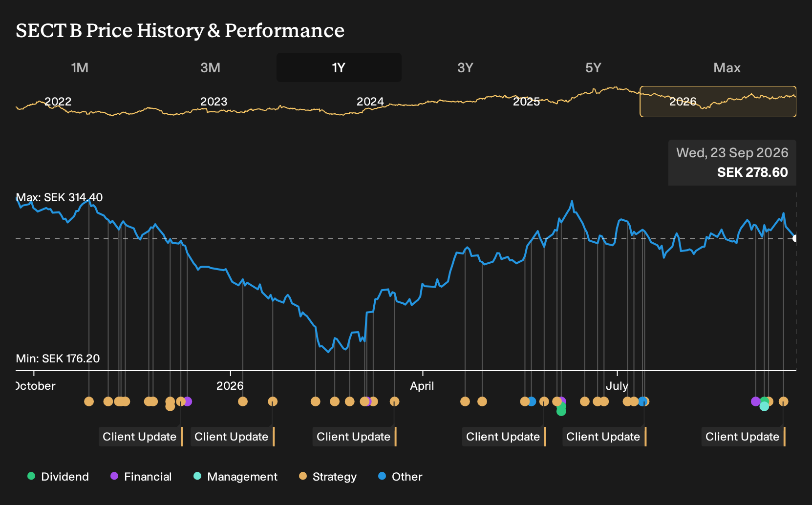Click the lowest green Dividend marker in May
The width and height of the screenshot is (812, 505).
pyautogui.click(x=561, y=411)
